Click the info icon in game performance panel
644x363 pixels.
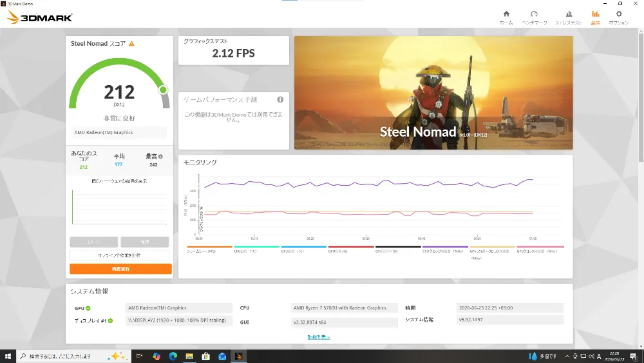280,99
